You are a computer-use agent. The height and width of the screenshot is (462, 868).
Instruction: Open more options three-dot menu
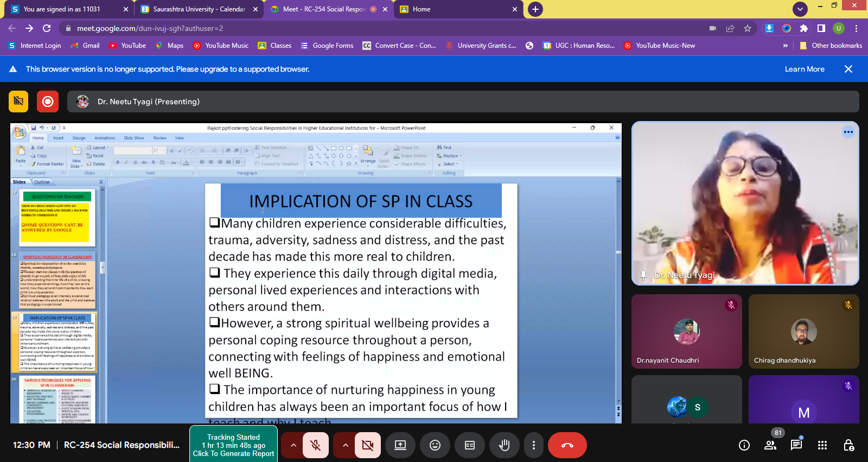[534, 445]
